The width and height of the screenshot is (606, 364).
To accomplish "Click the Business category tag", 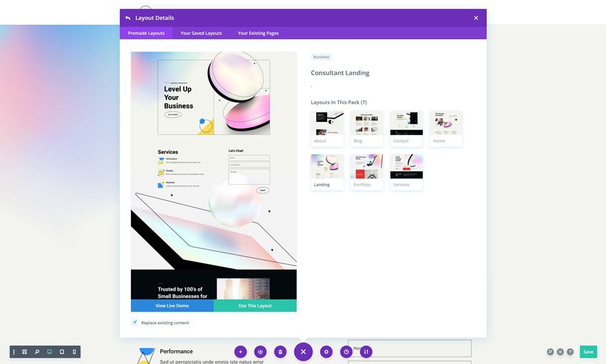I will click(x=321, y=56).
